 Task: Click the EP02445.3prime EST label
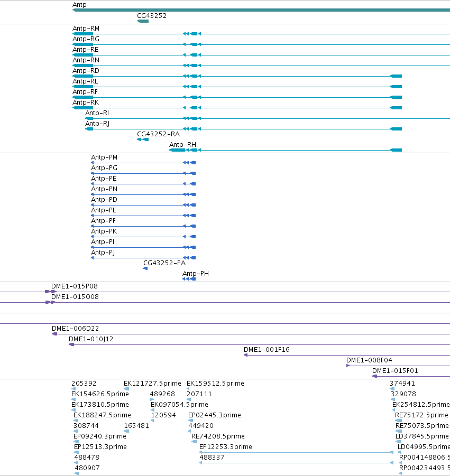215,415
